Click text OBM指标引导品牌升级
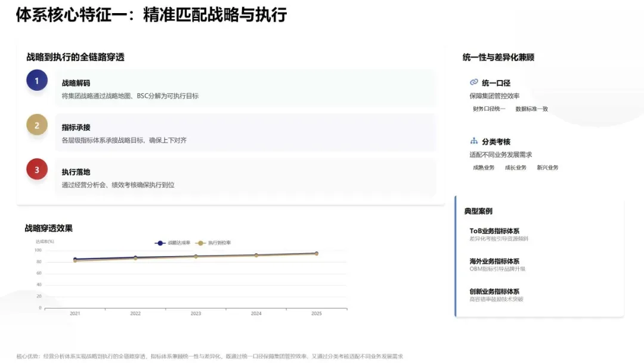The image size is (644, 363). point(497,269)
